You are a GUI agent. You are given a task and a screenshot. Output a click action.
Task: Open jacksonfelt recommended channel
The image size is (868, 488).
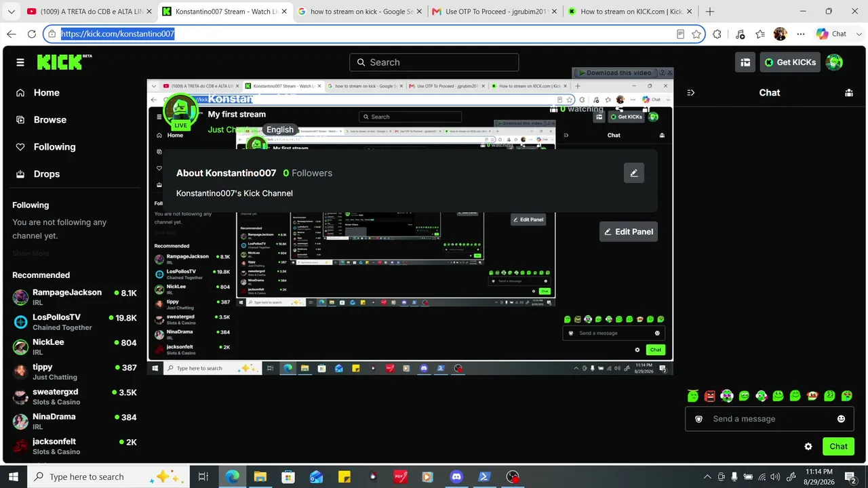(75, 446)
